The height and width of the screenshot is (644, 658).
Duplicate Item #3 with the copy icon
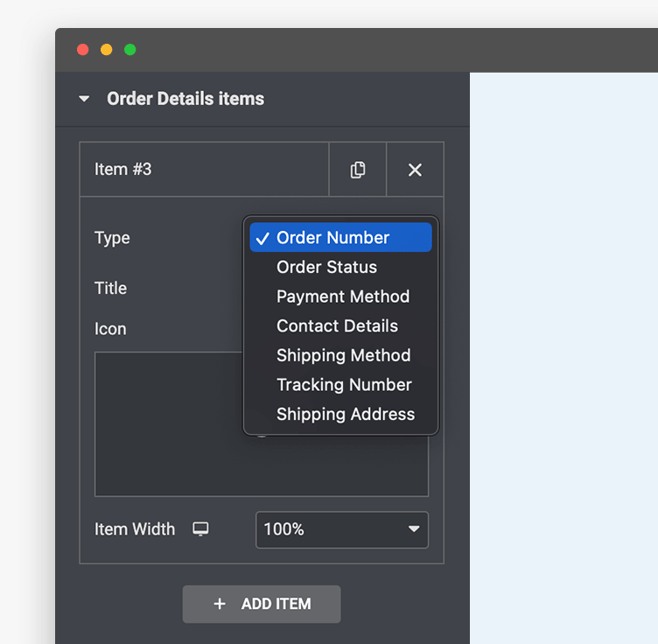point(357,170)
